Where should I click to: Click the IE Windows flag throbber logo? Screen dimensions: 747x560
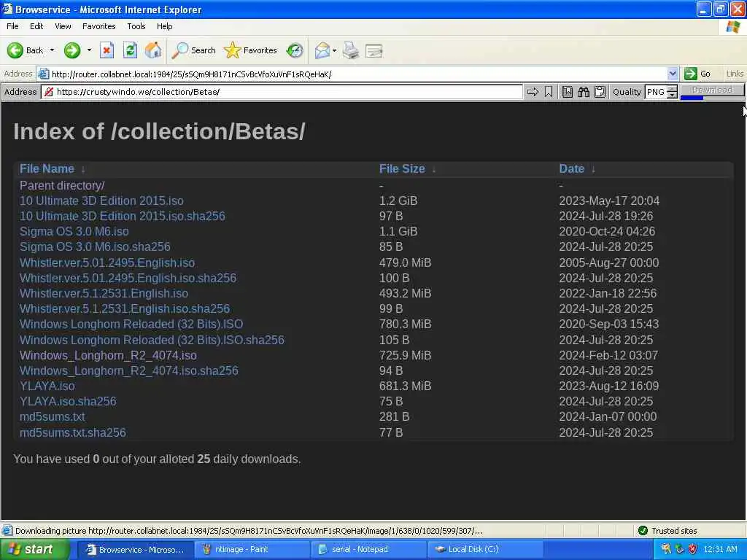pos(732,27)
